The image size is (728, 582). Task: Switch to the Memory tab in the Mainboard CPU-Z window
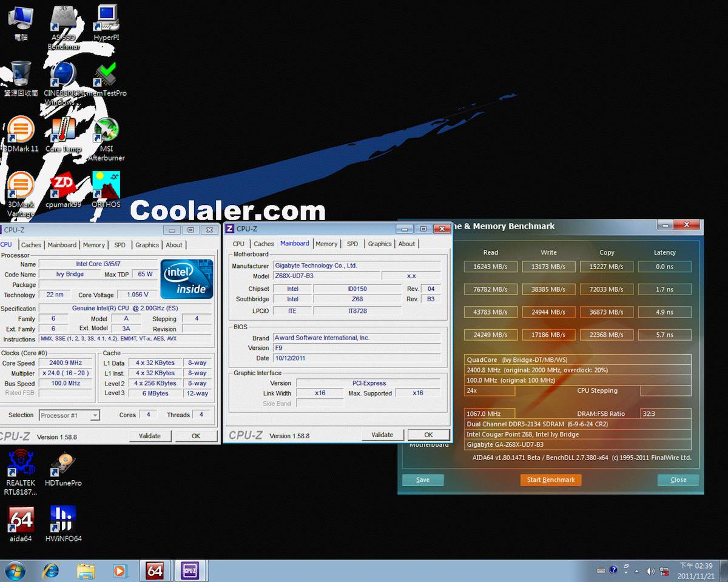[x=326, y=244]
